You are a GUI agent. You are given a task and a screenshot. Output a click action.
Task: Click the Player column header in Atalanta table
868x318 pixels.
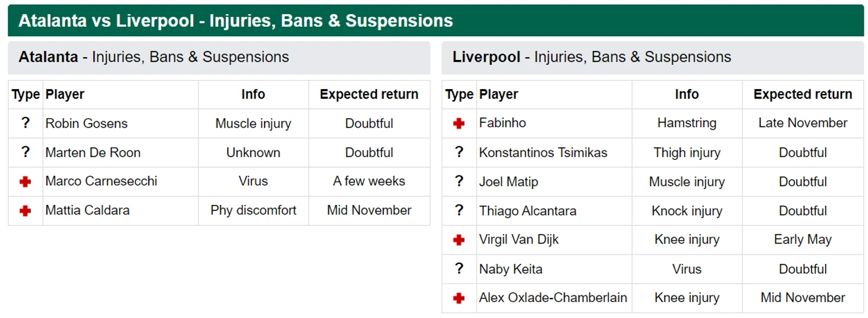pos(65,95)
